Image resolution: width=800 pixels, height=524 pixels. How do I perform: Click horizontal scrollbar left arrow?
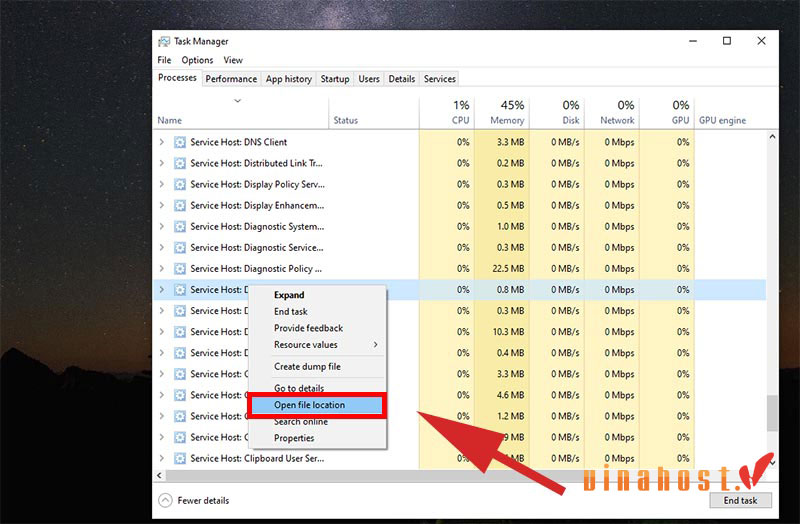[x=159, y=476]
